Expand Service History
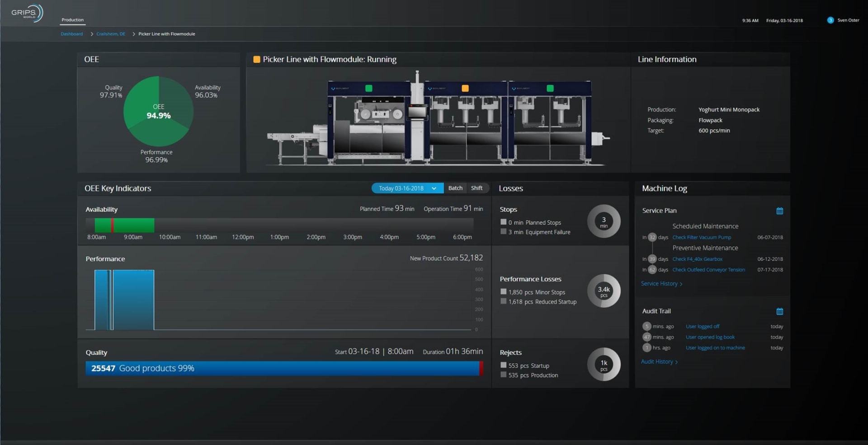The height and width of the screenshot is (445, 868). click(661, 284)
